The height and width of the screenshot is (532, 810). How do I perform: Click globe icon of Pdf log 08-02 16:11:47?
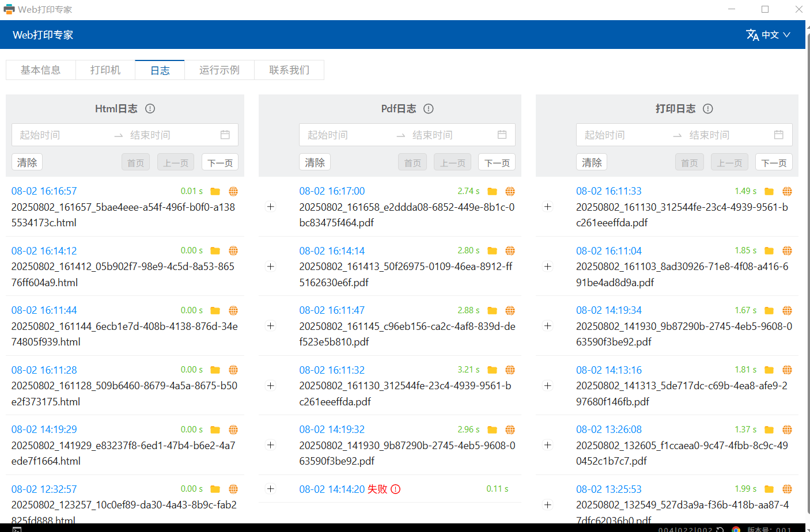click(510, 311)
